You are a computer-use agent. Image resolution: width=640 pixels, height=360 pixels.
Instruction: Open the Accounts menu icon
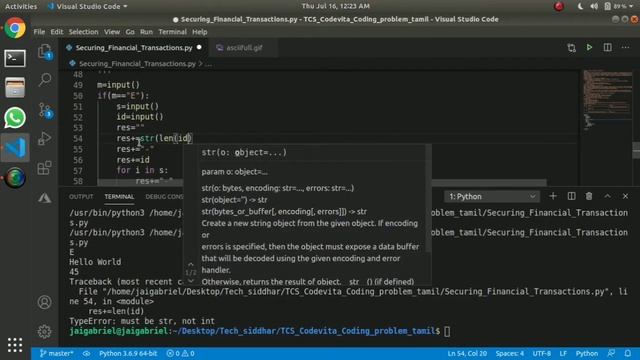pyautogui.click(x=44, y=302)
